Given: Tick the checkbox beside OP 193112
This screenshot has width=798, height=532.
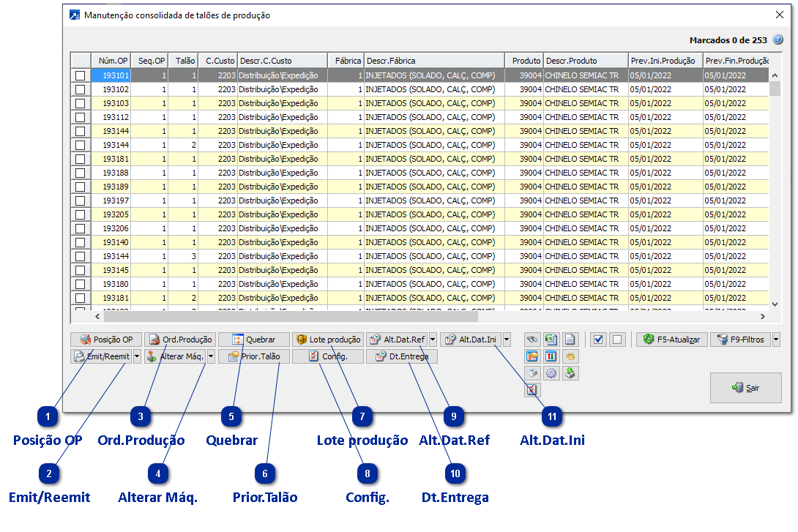Looking at the screenshot, I should tap(81, 117).
